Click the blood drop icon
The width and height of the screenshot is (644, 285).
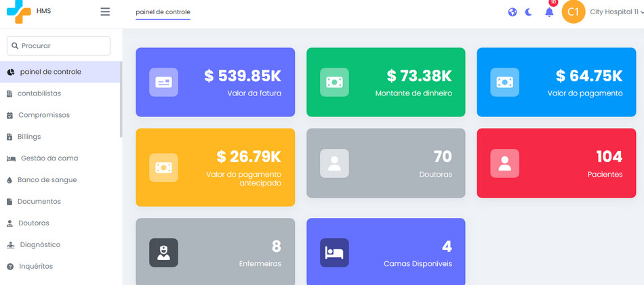click(x=10, y=180)
